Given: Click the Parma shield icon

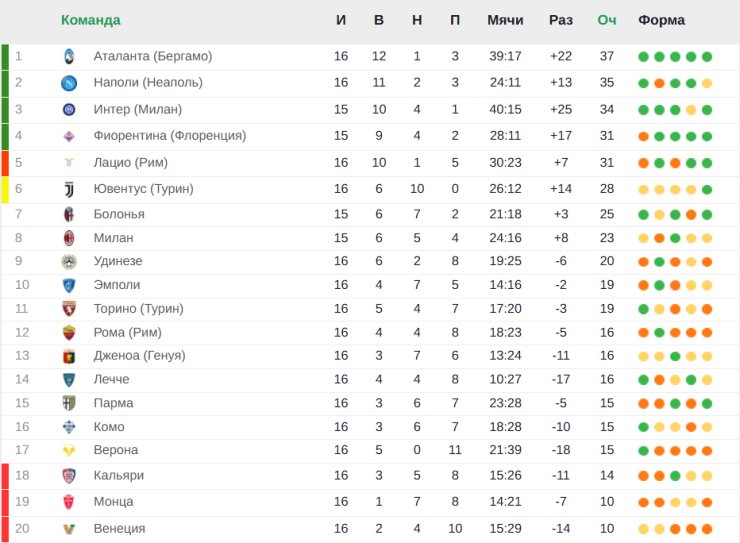Looking at the screenshot, I should point(69,403).
